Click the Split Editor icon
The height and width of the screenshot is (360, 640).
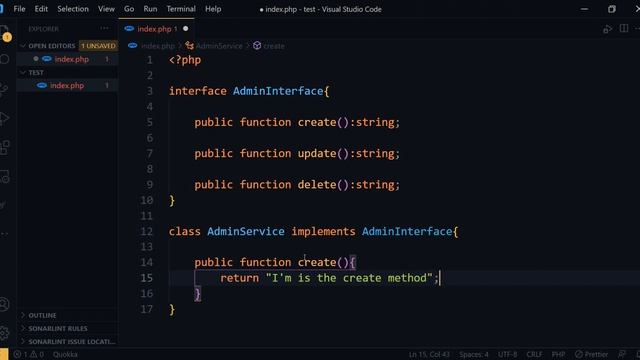[x=624, y=29]
